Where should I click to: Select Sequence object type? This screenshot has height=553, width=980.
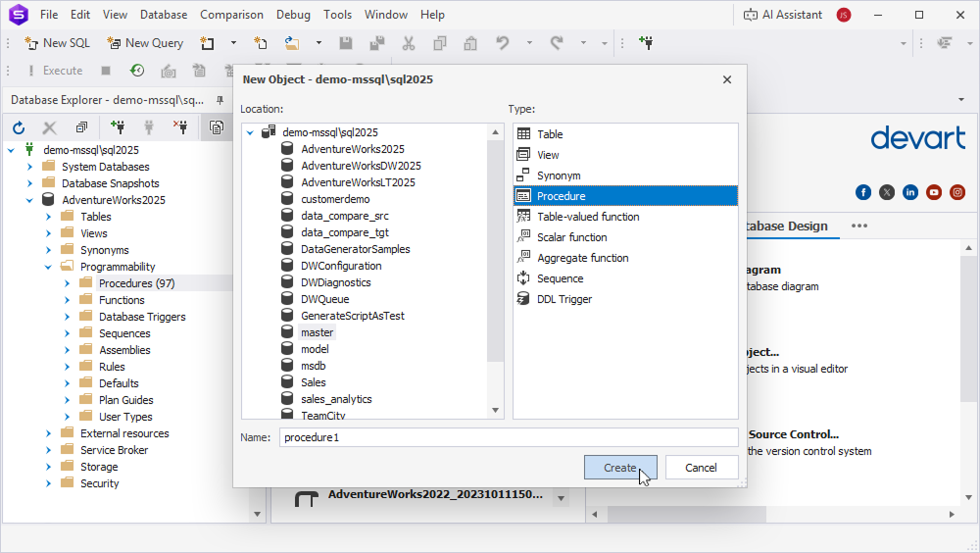point(625,278)
